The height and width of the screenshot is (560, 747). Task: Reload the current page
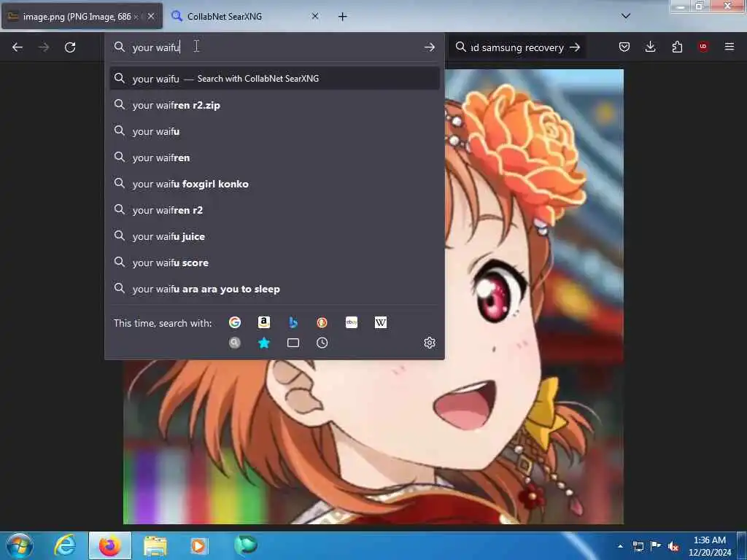70,47
